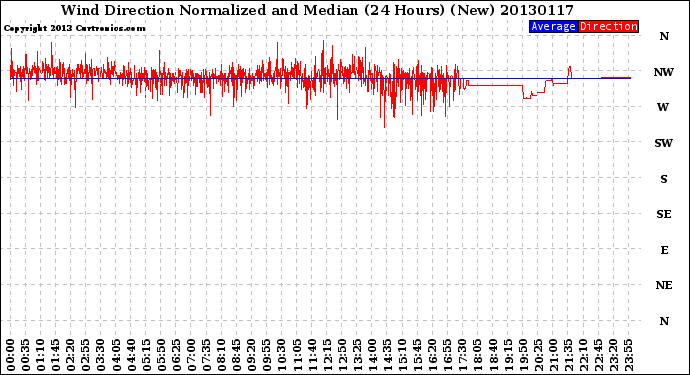Select the blue Average legend label
The image size is (690, 375).
pyautogui.click(x=553, y=26)
